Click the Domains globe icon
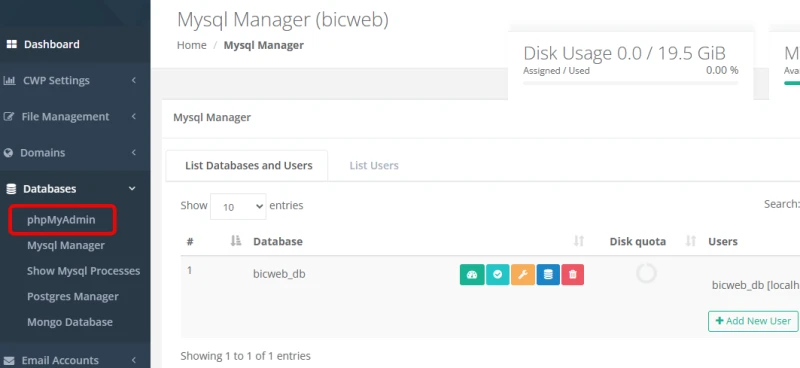This screenshot has height=368, width=800. [8, 153]
